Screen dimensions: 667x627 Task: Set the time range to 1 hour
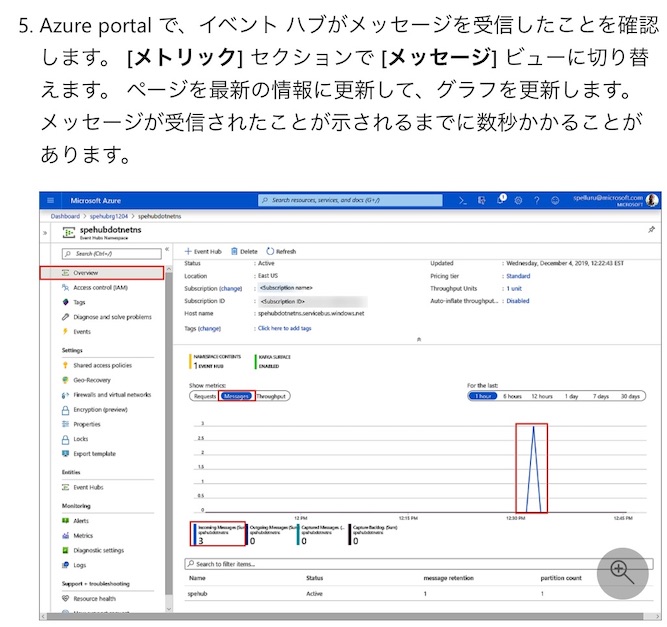click(x=483, y=396)
